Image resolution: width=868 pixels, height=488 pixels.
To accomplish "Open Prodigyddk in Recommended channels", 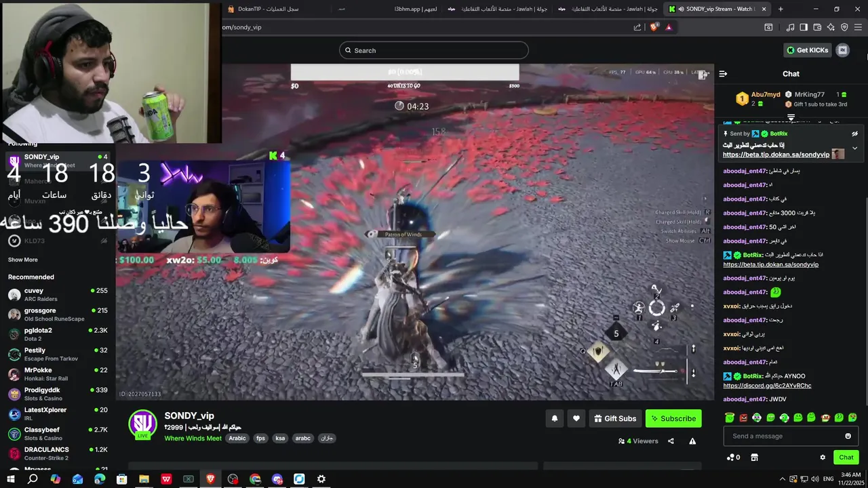I will [58, 394].
